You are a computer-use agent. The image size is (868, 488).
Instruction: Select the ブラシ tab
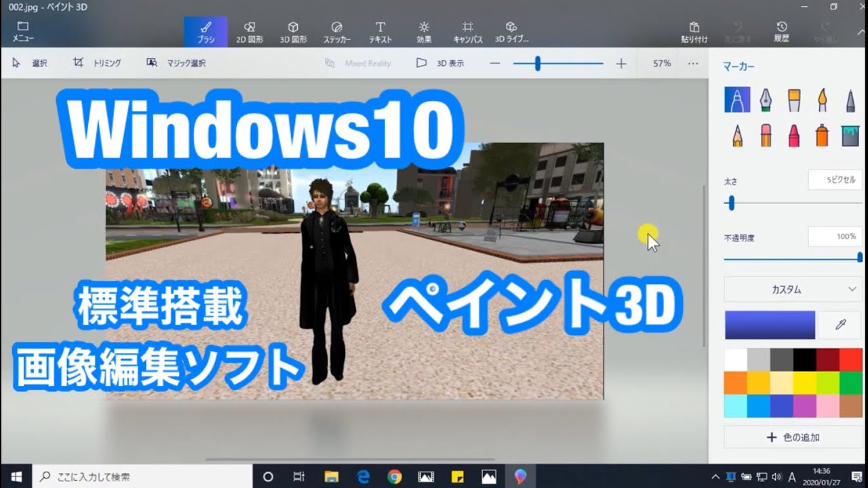[205, 31]
